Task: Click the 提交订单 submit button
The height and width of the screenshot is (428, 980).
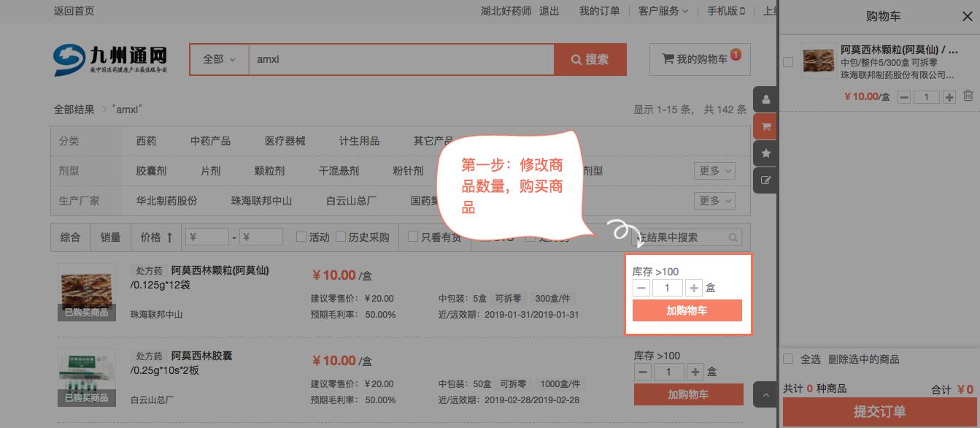Action: (879, 412)
